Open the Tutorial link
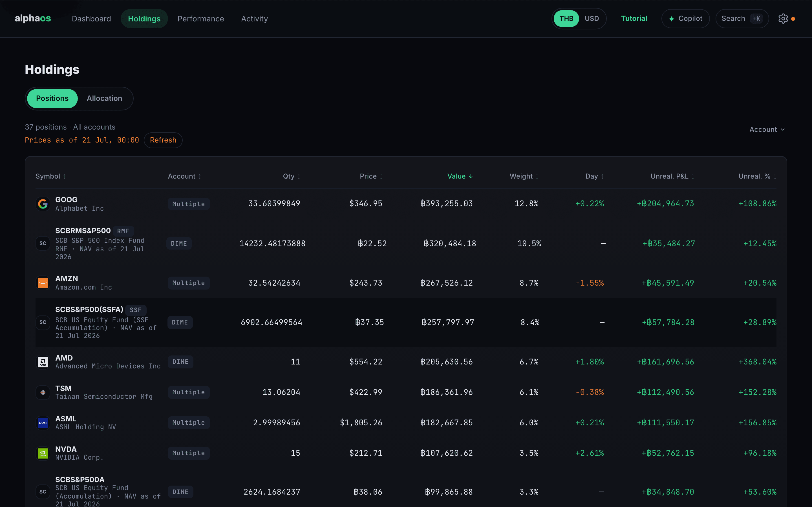 point(634,18)
